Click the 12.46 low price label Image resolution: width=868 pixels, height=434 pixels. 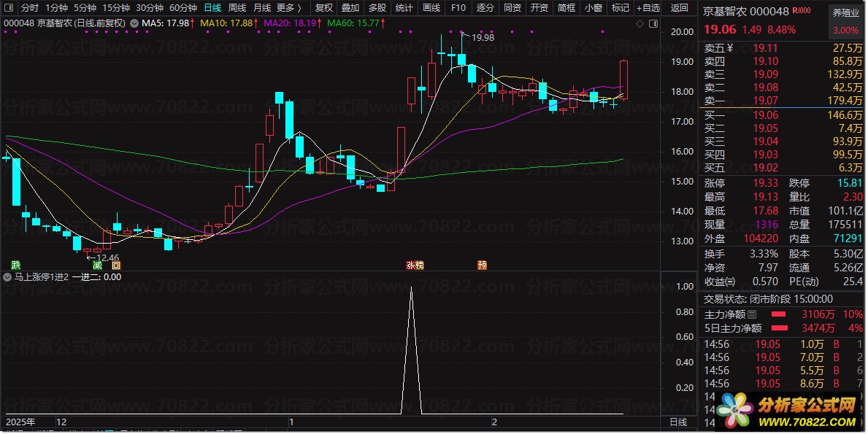pyautogui.click(x=107, y=257)
